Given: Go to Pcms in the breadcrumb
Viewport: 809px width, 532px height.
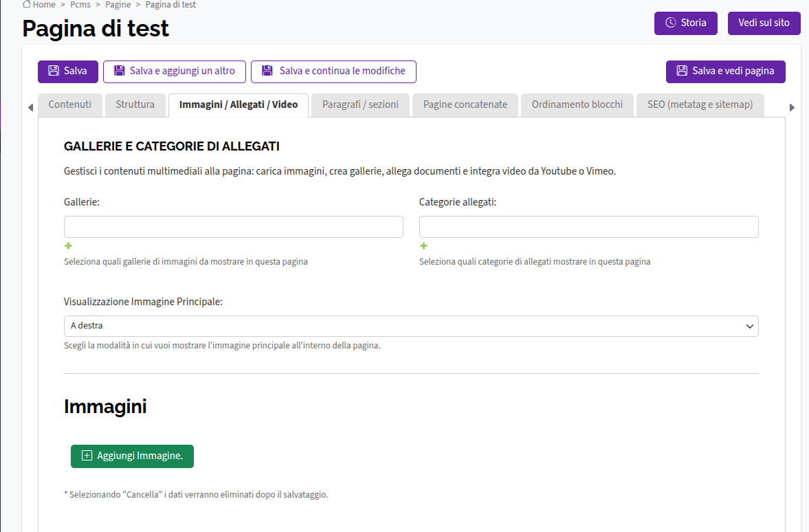Looking at the screenshot, I should pos(80,5).
